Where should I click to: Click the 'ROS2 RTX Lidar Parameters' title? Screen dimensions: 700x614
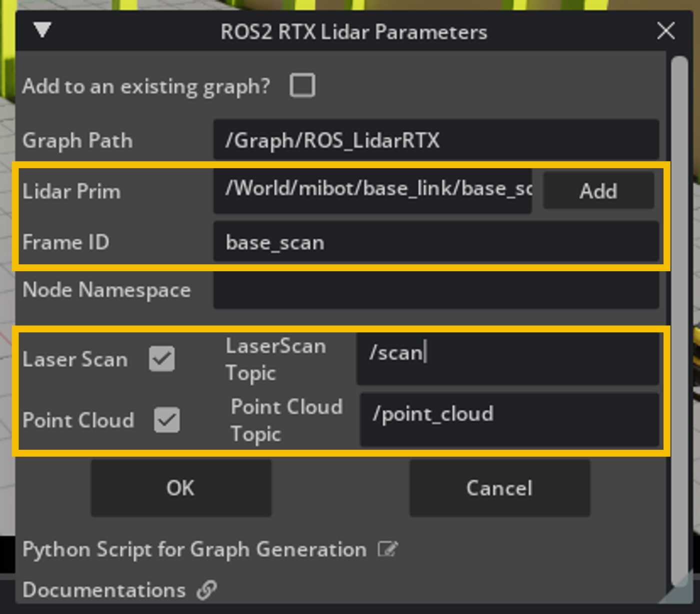tap(354, 32)
